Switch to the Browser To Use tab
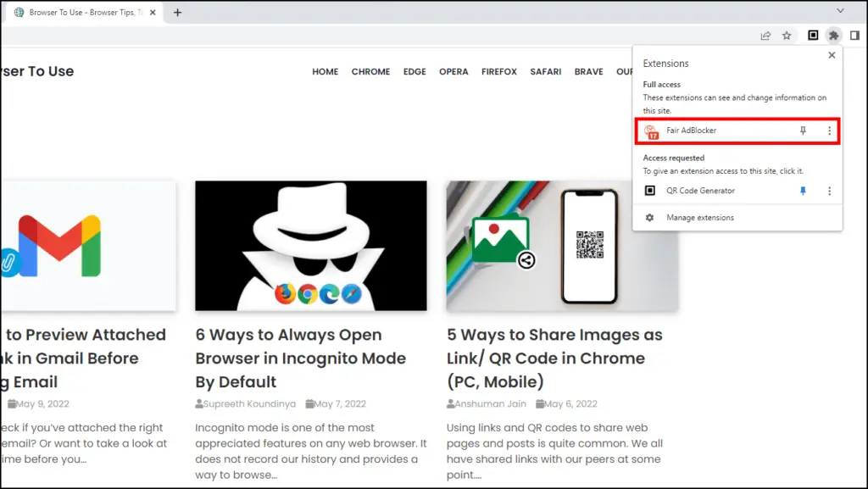Image resolution: width=868 pixels, height=489 pixels. pos(82,12)
